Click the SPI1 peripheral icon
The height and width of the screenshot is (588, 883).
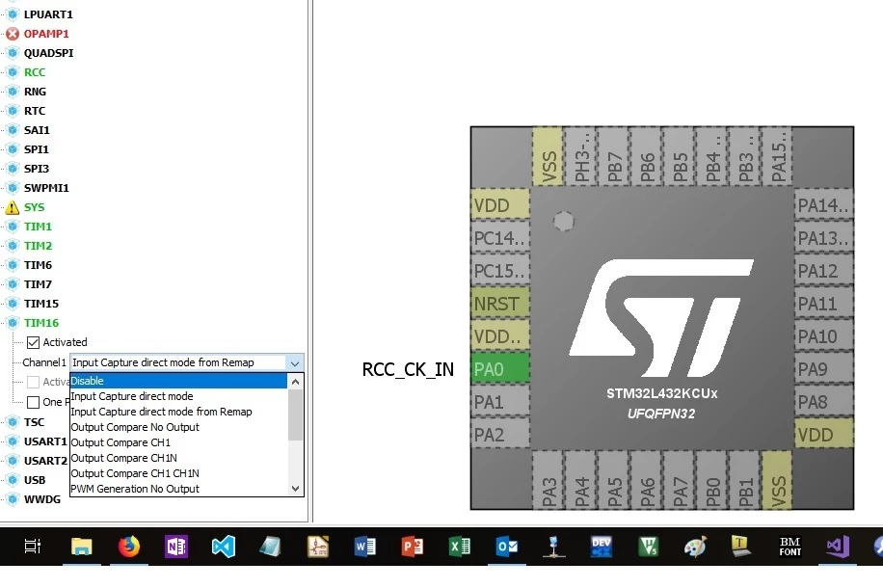(x=13, y=149)
